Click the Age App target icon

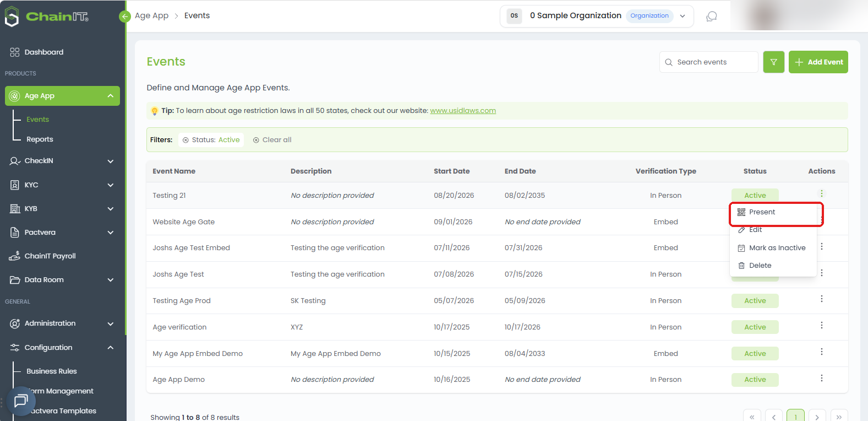[x=15, y=96]
